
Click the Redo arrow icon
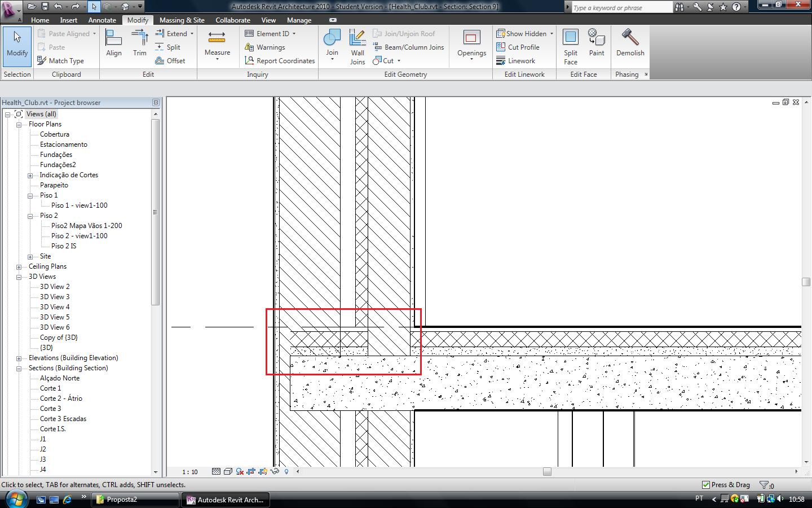[x=75, y=7]
